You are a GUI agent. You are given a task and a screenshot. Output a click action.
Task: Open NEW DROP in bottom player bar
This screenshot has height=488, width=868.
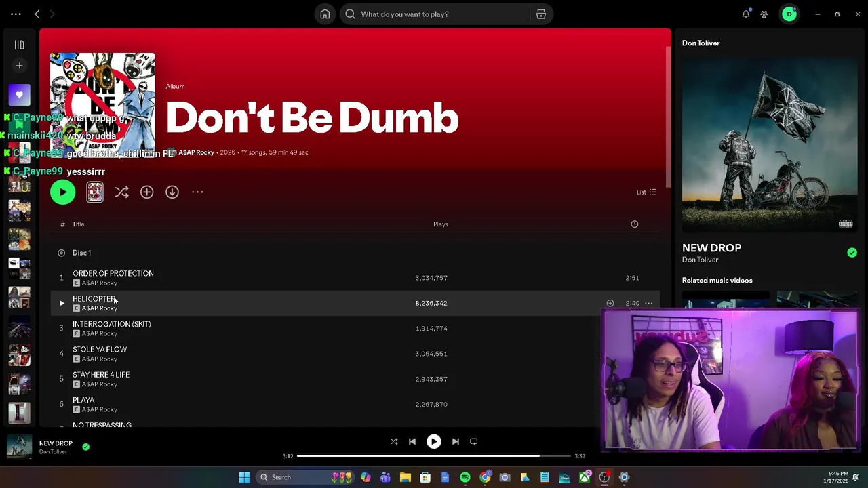(x=56, y=443)
